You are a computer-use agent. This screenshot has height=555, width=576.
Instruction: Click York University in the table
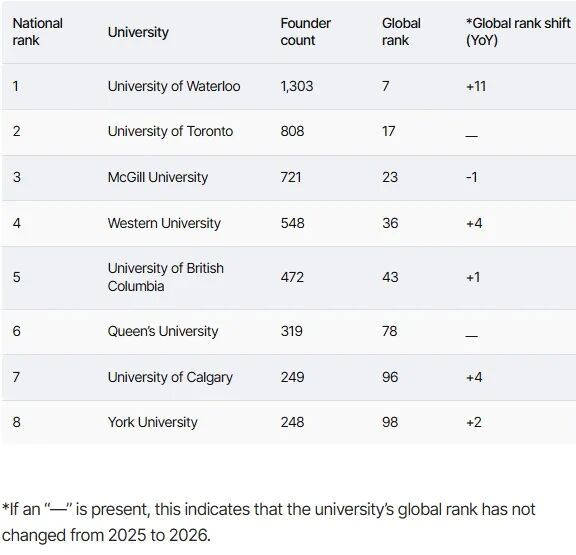(152, 422)
